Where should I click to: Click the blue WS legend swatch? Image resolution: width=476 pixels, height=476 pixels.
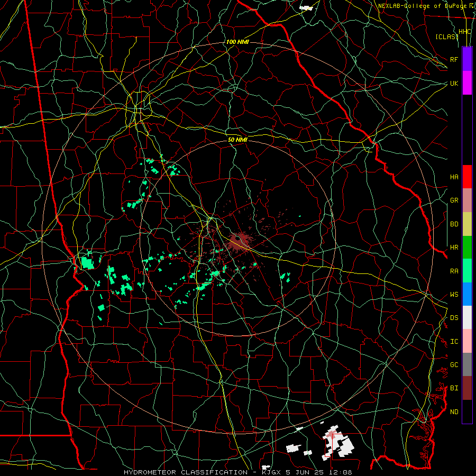coord(467,294)
